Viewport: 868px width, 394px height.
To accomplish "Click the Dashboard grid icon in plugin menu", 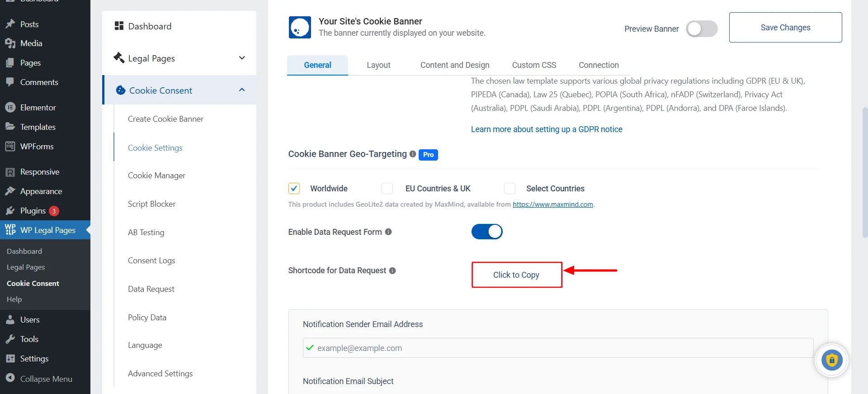I will (119, 26).
